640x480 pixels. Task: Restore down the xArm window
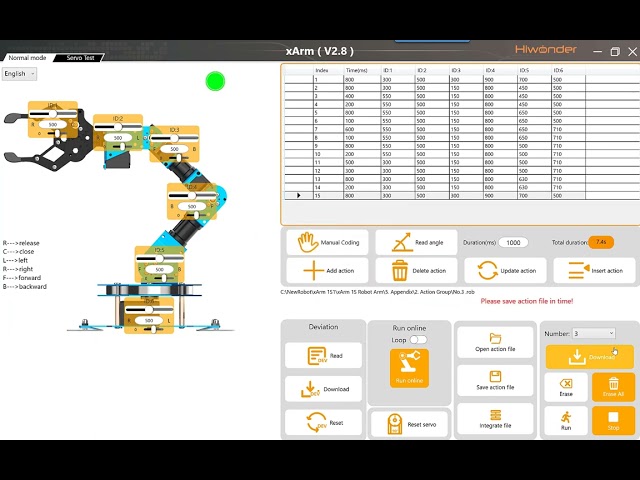click(615, 51)
